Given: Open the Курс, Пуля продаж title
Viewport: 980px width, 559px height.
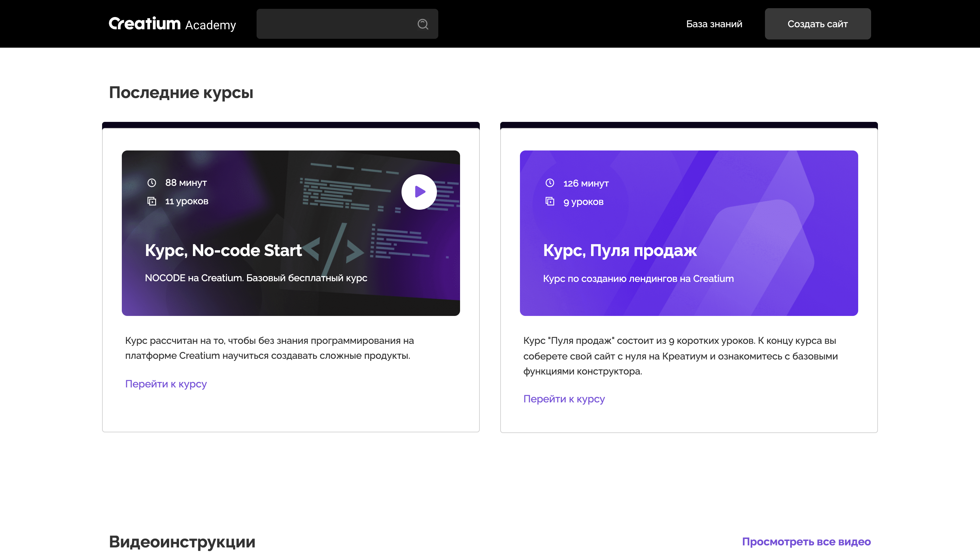Looking at the screenshot, I should [620, 250].
